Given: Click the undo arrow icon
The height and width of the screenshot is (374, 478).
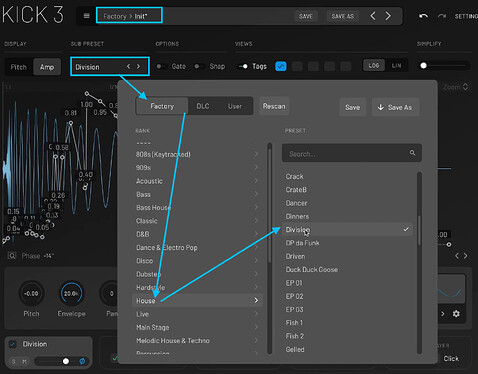Looking at the screenshot, I should pyautogui.click(x=423, y=16).
